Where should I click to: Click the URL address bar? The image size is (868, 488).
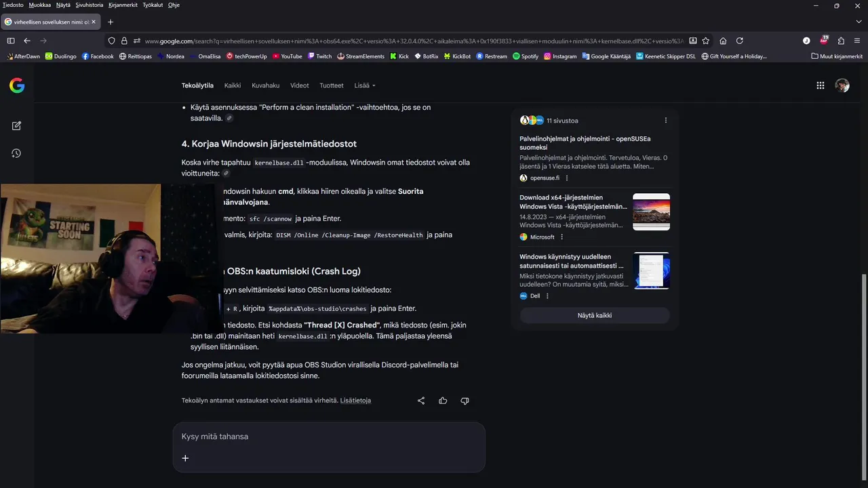pos(414,41)
